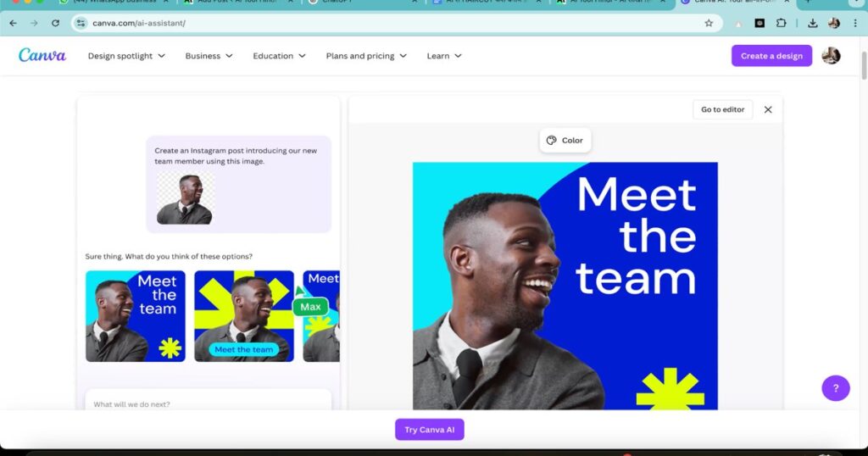Click the Create a design button
Viewport: 868px width, 456px height.
click(x=771, y=56)
